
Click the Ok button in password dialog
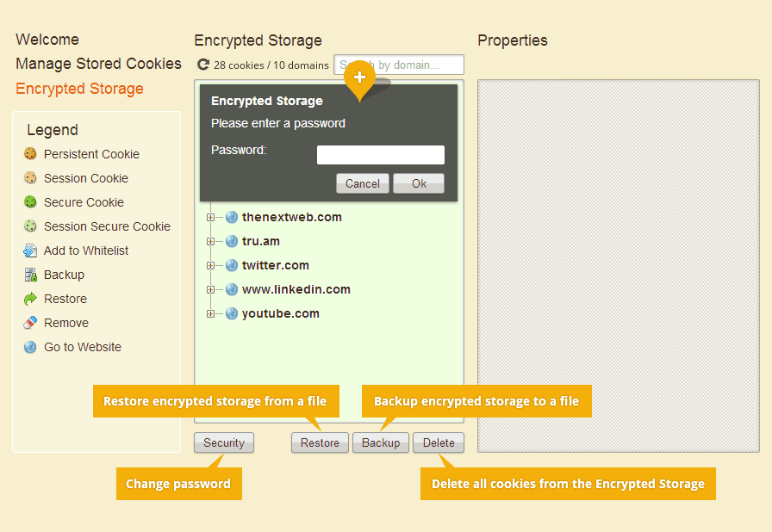point(419,183)
